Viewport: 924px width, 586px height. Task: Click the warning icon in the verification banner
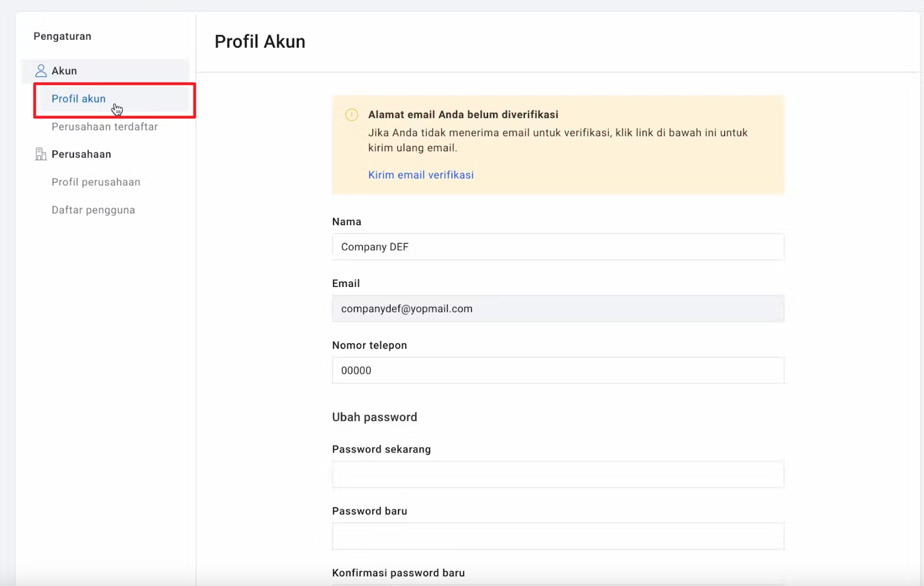(x=351, y=115)
